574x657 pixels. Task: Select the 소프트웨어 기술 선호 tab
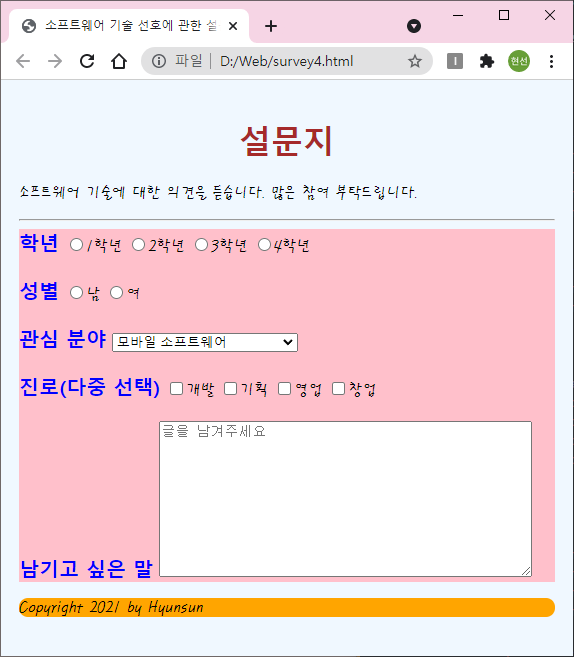(129, 26)
